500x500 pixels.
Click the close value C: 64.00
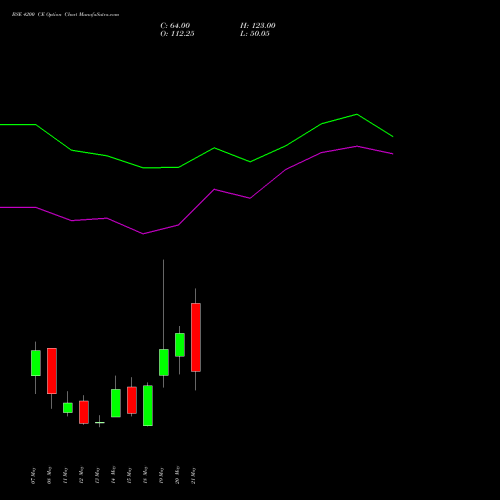pos(175,26)
